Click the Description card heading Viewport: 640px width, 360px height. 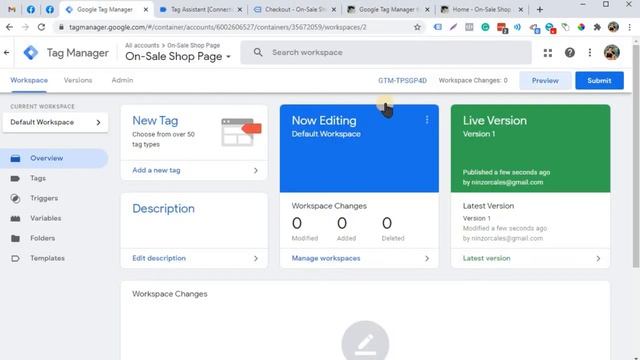point(163,209)
